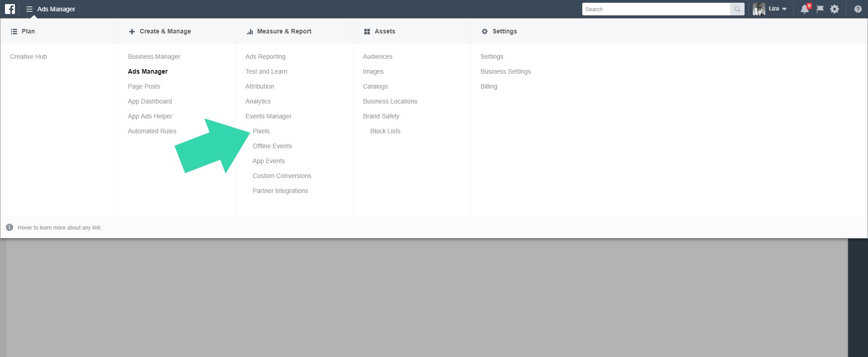
Task: Open the flag pages icon
Action: (x=820, y=9)
